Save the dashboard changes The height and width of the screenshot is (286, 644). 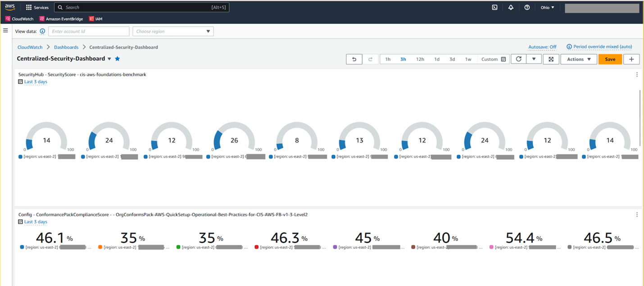[610, 59]
